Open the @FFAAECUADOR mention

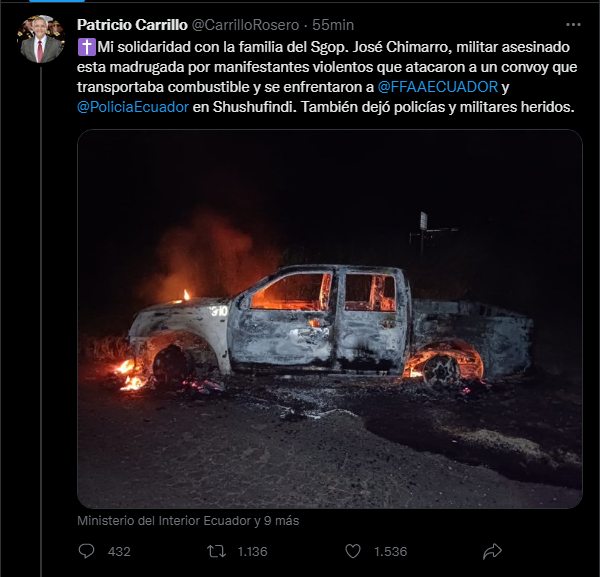tap(438, 87)
